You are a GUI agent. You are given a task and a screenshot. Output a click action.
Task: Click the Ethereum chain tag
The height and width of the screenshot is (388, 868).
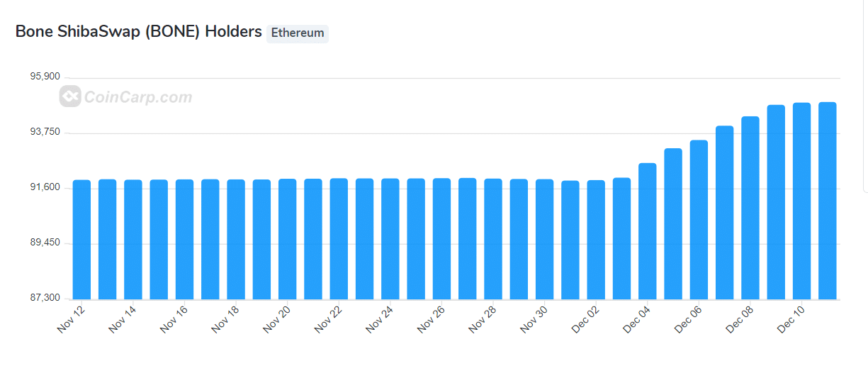point(298,33)
